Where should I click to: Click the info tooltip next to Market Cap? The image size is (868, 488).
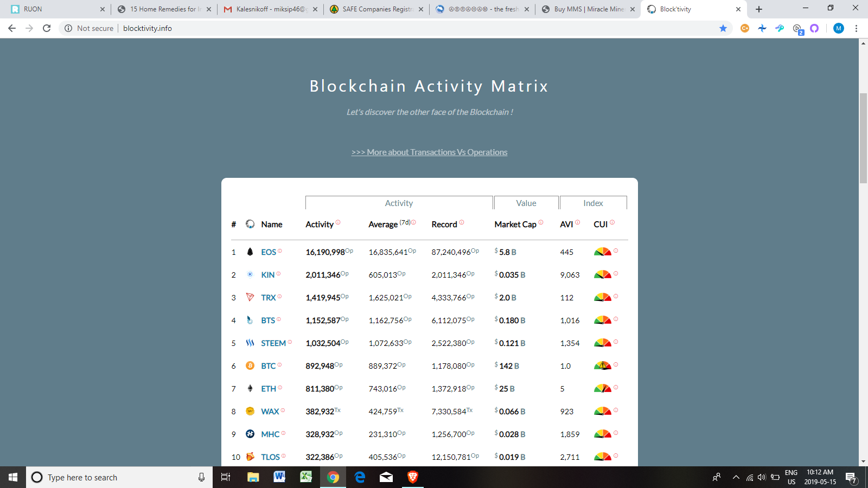pyautogui.click(x=540, y=221)
